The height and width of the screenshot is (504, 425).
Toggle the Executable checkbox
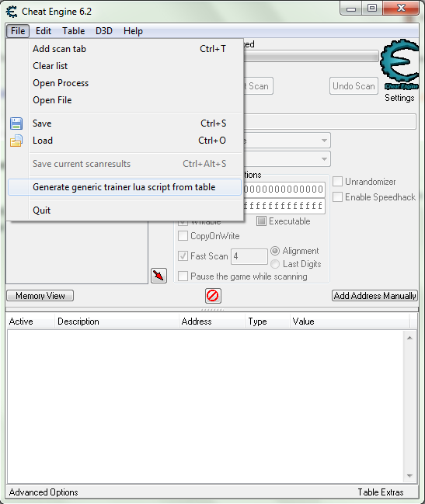(261, 221)
